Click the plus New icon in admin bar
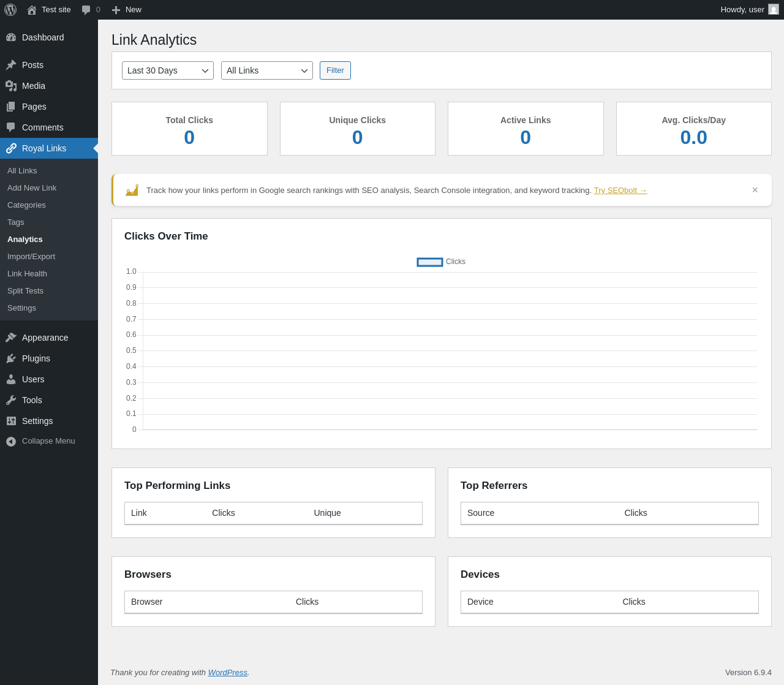This screenshot has height=685, width=784. 116,10
